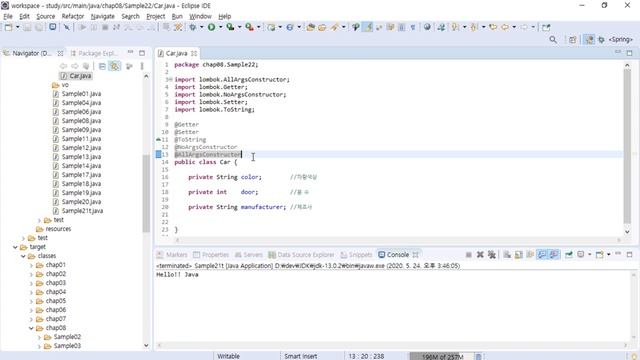
Task: Open the Window menu
Action: pyautogui.click(x=200, y=16)
